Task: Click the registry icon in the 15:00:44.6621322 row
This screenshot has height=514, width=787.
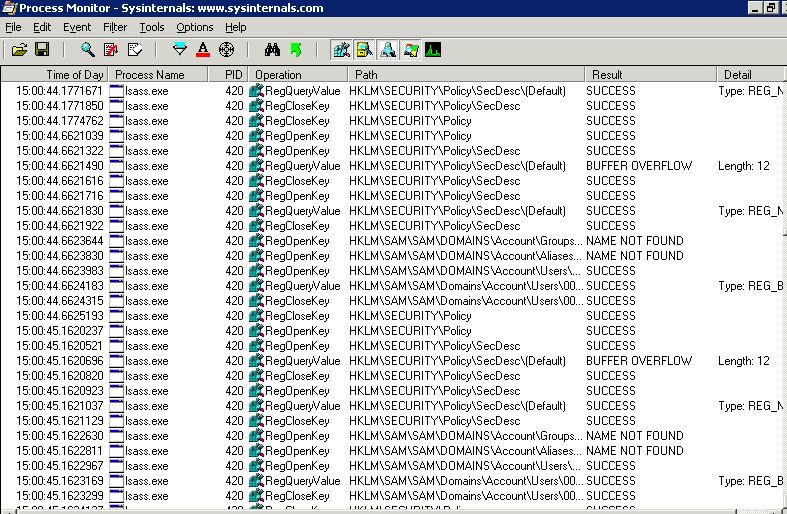Action: pos(256,151)
